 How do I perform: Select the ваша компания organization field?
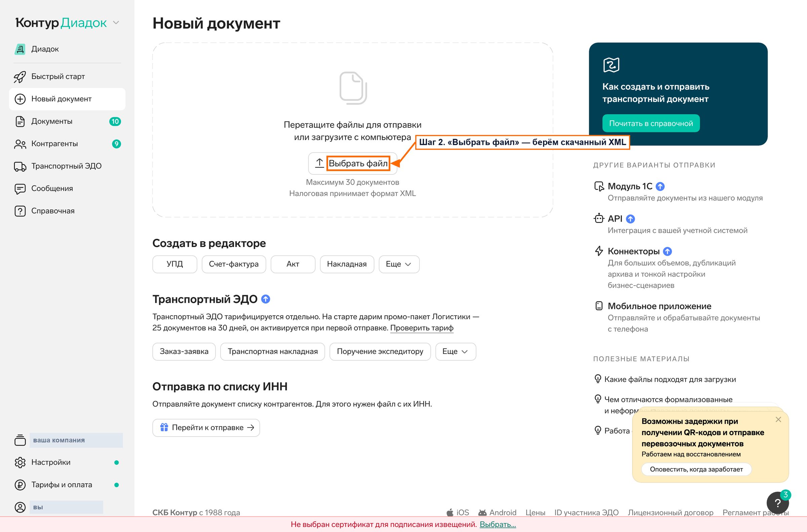(76, 440)
